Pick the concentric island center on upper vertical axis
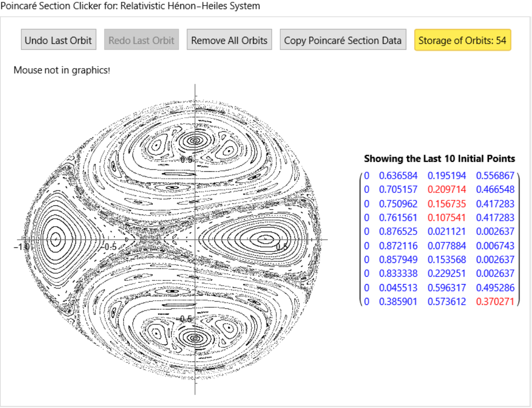Screen dimensions: 532x408 (195, 140)
